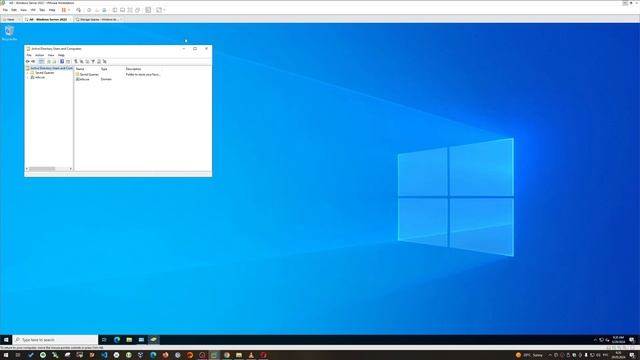The image size is (640, 360).
Task: Open the VMware Tabs menu
Action: pyautogui.click(x=42, y=10)
